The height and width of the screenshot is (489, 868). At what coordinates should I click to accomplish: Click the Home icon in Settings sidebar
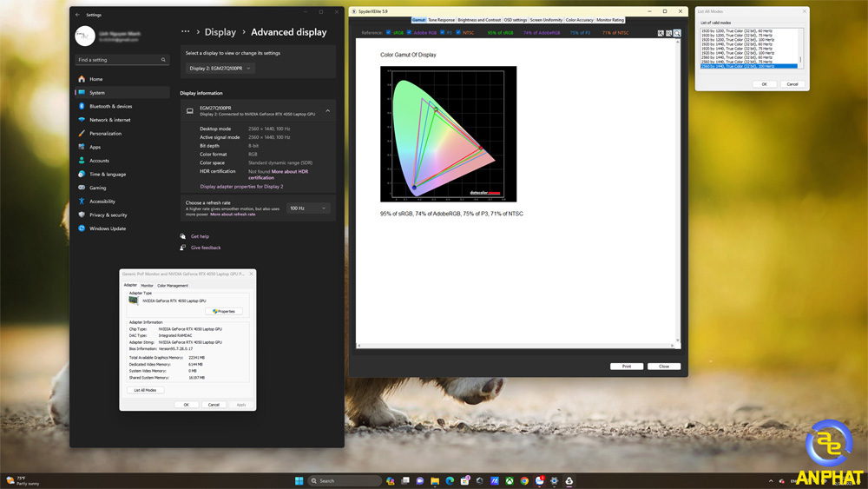pos(82,79)
